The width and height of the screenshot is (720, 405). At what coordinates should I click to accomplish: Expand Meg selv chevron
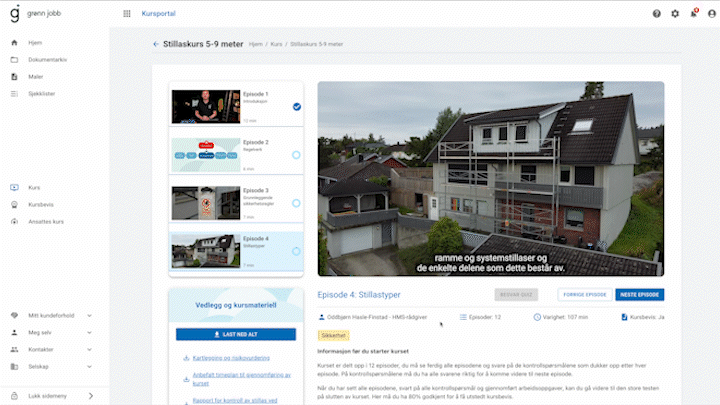tap(90, 332)
